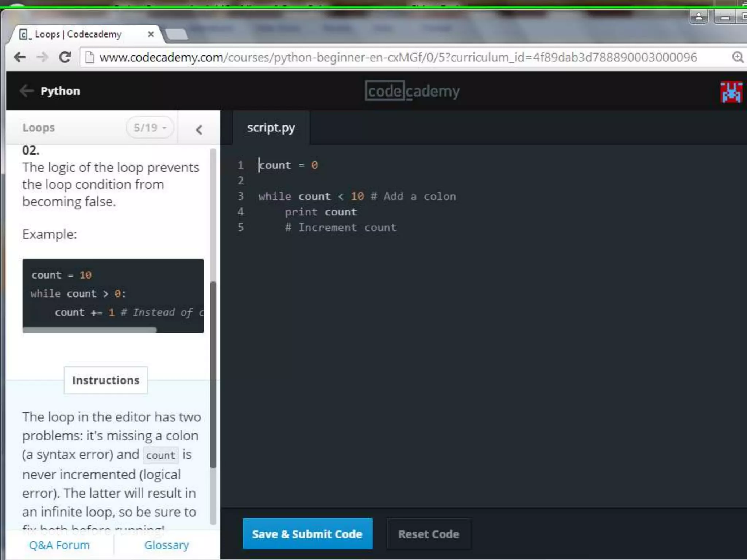747x560 pixels.
Task: Click the browser back arrow
Action: point(20,57)
